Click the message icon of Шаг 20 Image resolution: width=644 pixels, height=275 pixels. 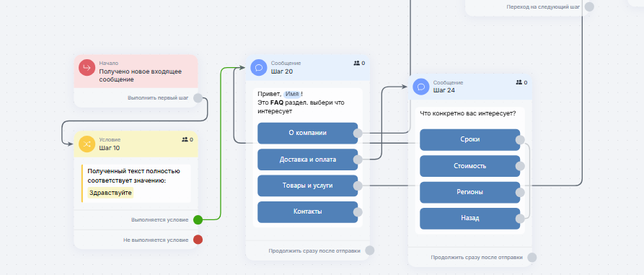(259, 67)
